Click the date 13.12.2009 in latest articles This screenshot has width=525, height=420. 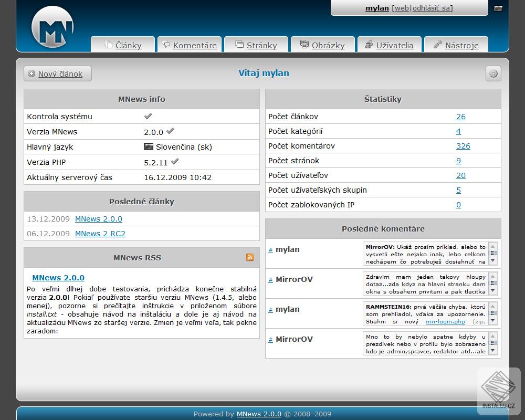[48, 219]
